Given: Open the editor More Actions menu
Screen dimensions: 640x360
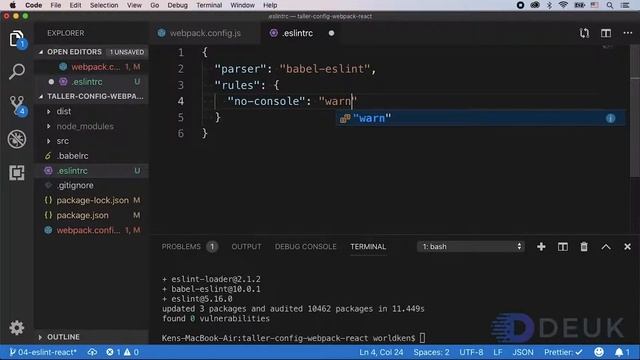Looking at the screenshot, I should (628, 33).
